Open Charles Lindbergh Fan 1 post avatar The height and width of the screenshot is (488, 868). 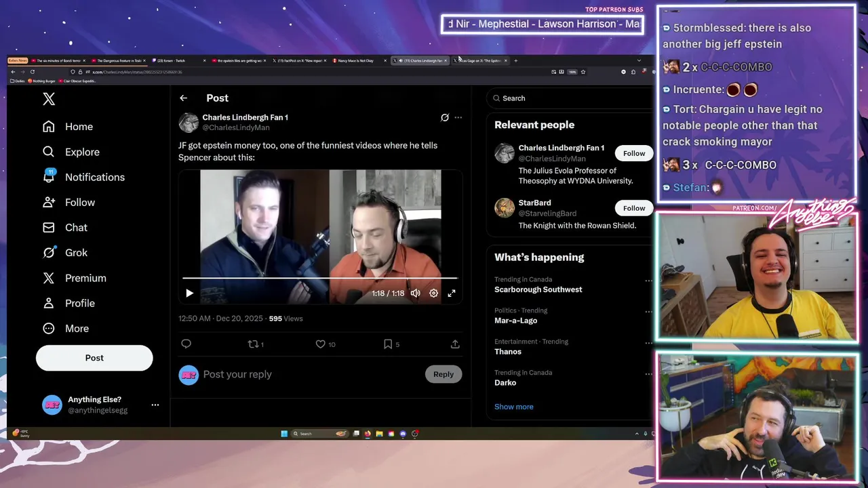coord(189,122)
